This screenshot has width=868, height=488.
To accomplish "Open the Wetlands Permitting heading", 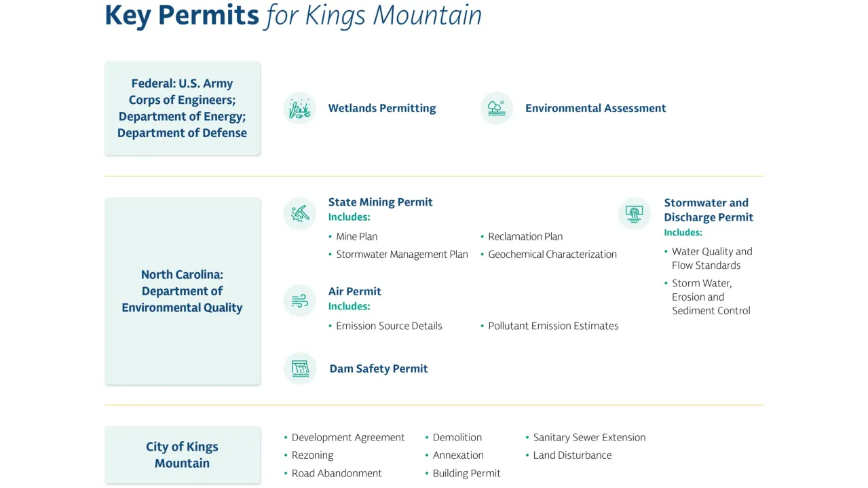I will [381, 108].
